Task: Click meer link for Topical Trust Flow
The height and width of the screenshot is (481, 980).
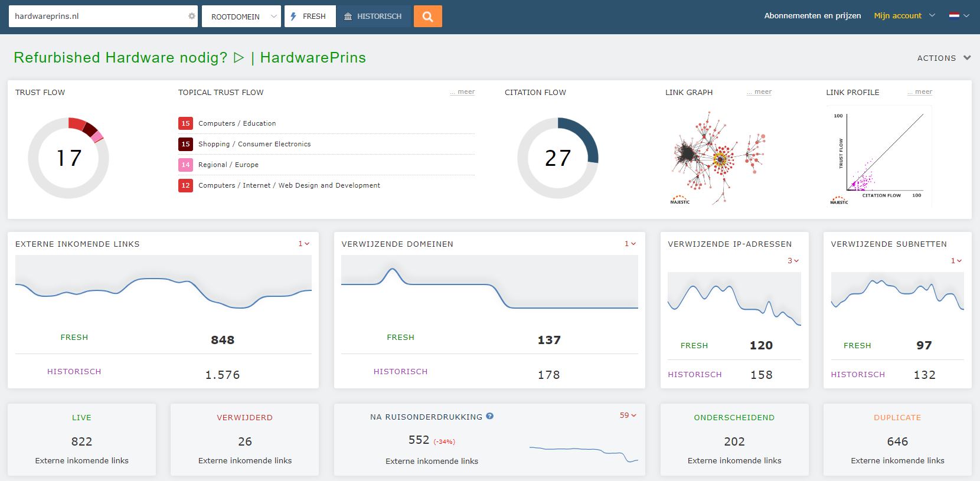Action: (x=463, y=92)
